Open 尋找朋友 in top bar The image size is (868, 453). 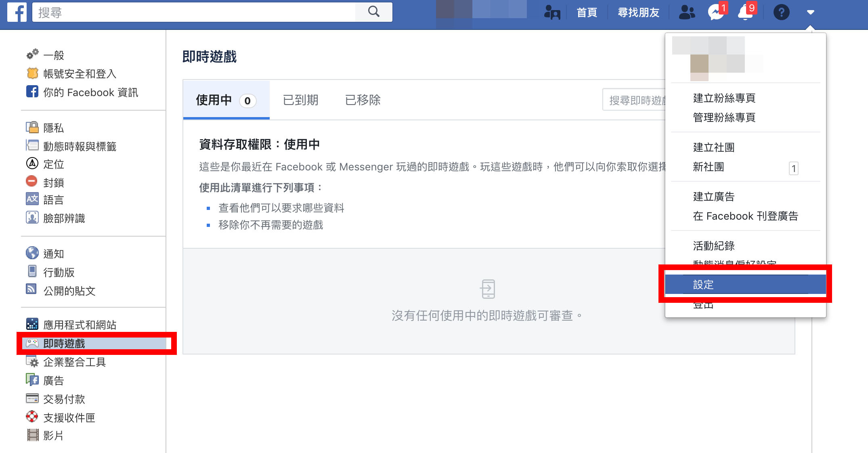638,13
